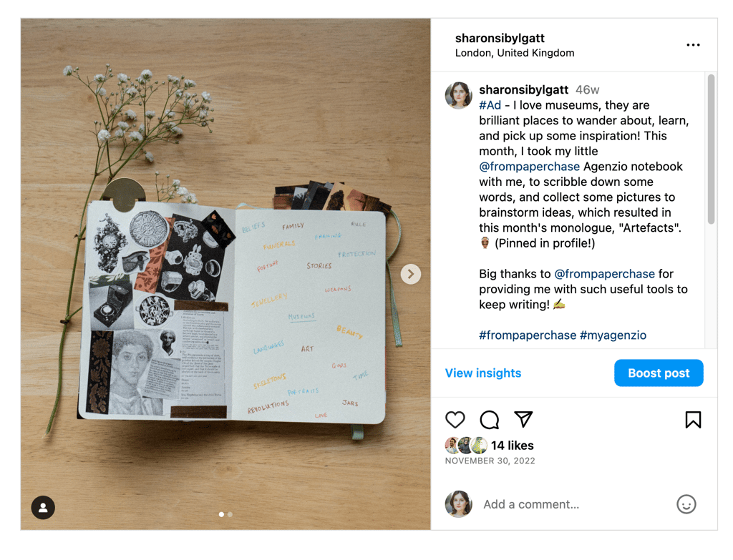Open #frompaperchase hashtag
733x560 pixels.
[528, 335]
